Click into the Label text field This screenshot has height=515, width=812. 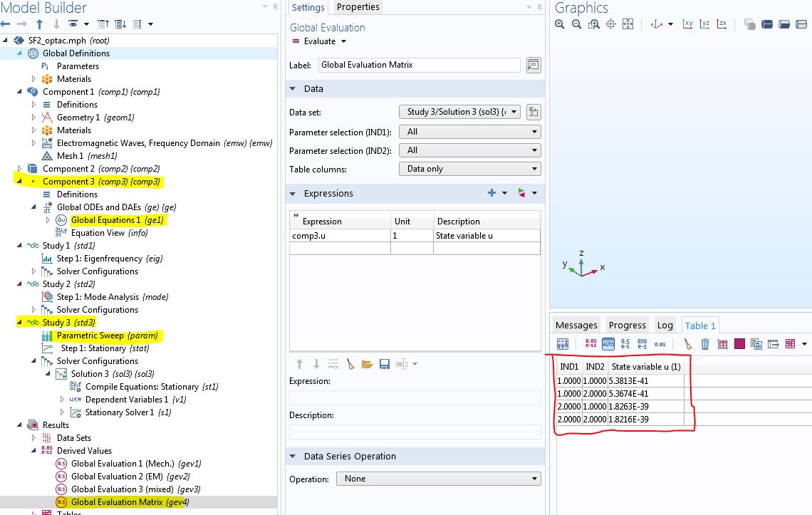(419, 65)
